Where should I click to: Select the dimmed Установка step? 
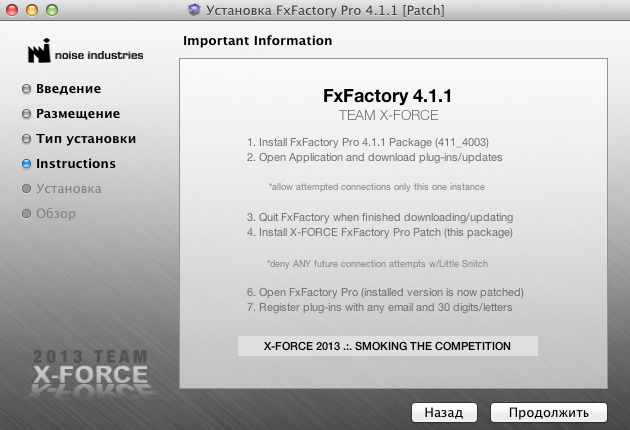pos(69,188)
